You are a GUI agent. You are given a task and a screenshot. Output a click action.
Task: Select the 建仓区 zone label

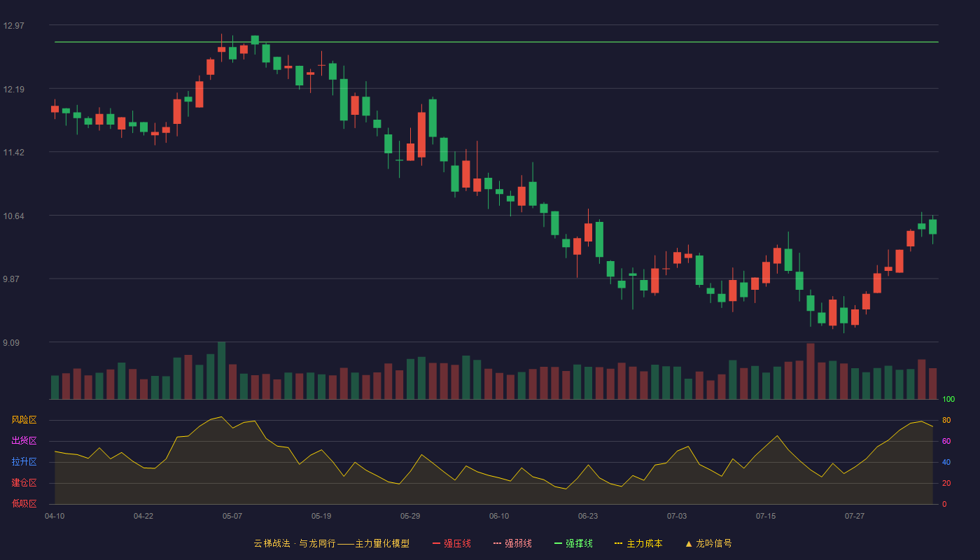24,483
